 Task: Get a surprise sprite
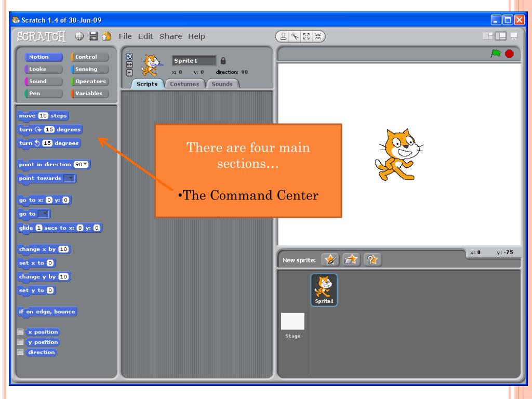[373, 260]
